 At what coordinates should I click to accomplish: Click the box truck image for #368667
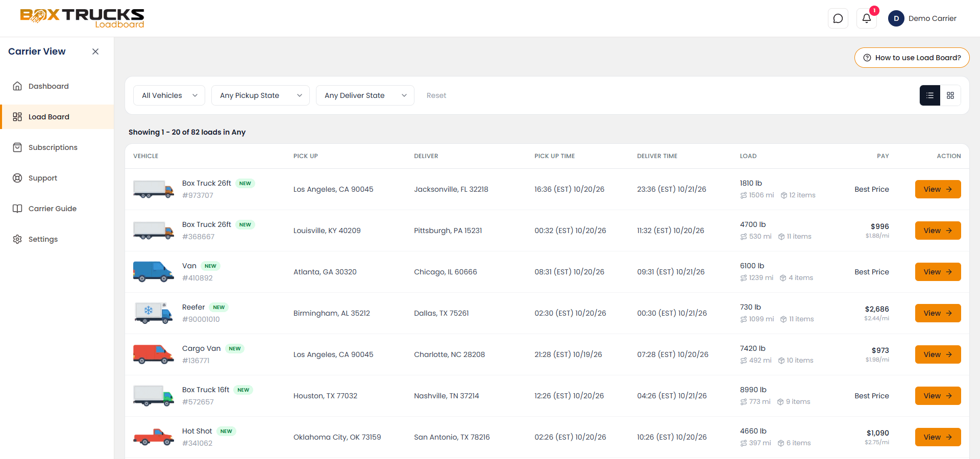pos(154,231)
